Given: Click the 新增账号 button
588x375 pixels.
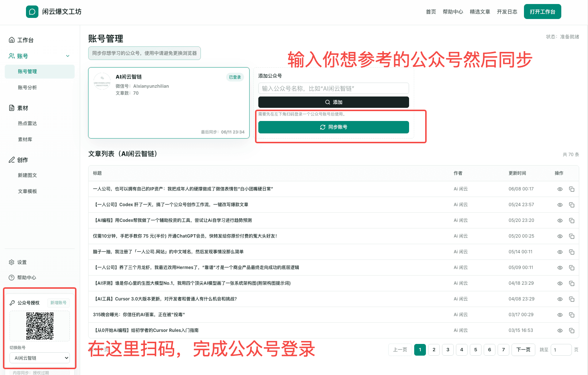Looking at the screenshot, I should tap(59, 303).
